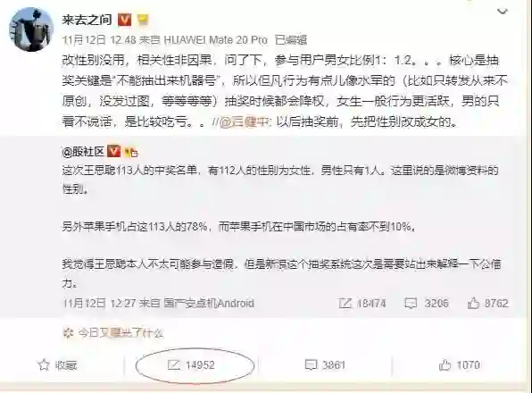
Task: Click verified badge beside 股社区
Action: click(113, 151)
